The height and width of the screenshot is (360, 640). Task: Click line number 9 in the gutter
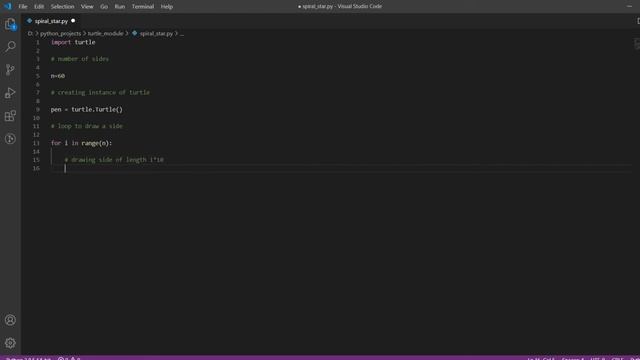[x=38, y=109]
